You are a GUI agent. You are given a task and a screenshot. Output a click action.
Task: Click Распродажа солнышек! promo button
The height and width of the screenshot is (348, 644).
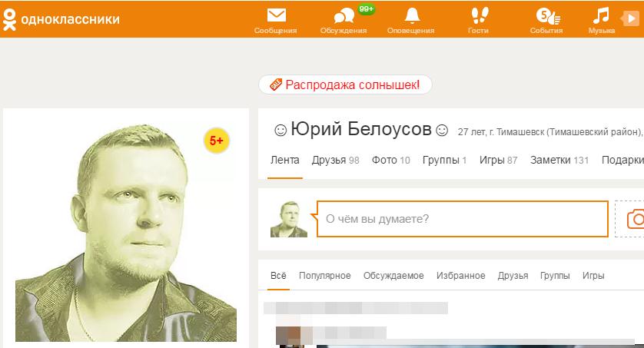[x=345, y=85]
